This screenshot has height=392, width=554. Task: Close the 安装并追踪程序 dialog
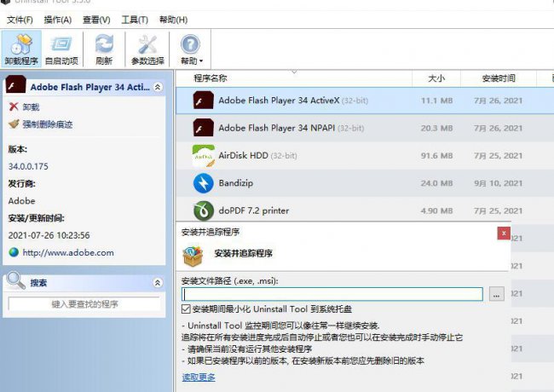coord(504,233)
